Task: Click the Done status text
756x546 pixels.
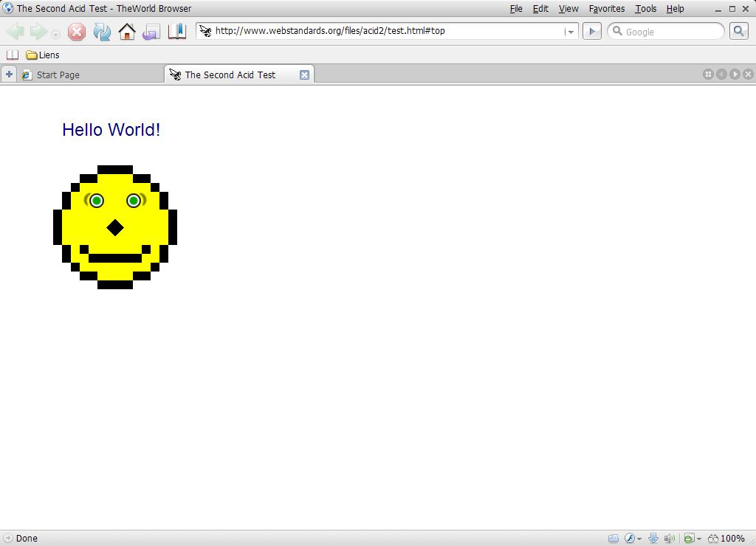Action: coord(27,539)
